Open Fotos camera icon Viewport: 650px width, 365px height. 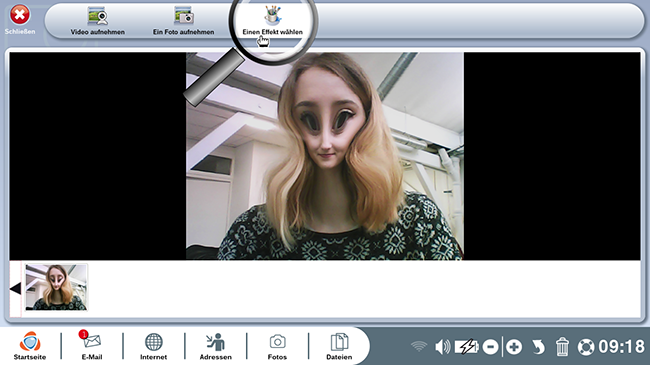point(277,346)
